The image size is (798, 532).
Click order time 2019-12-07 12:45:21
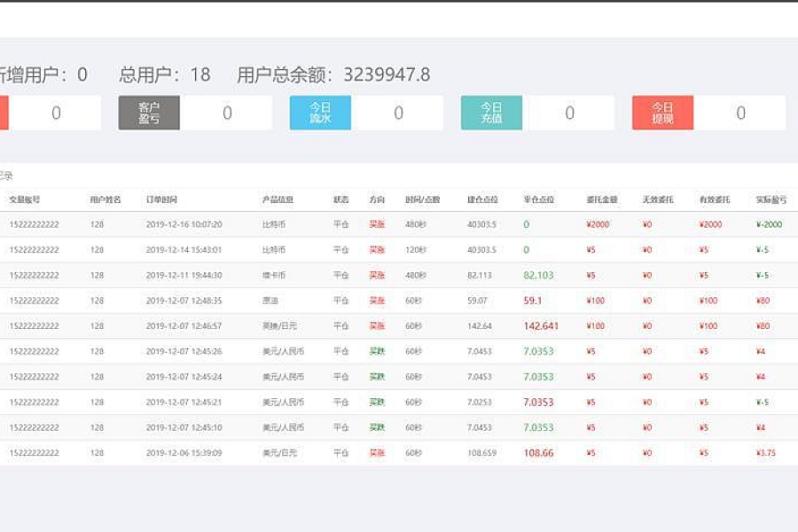pos(184,403)
